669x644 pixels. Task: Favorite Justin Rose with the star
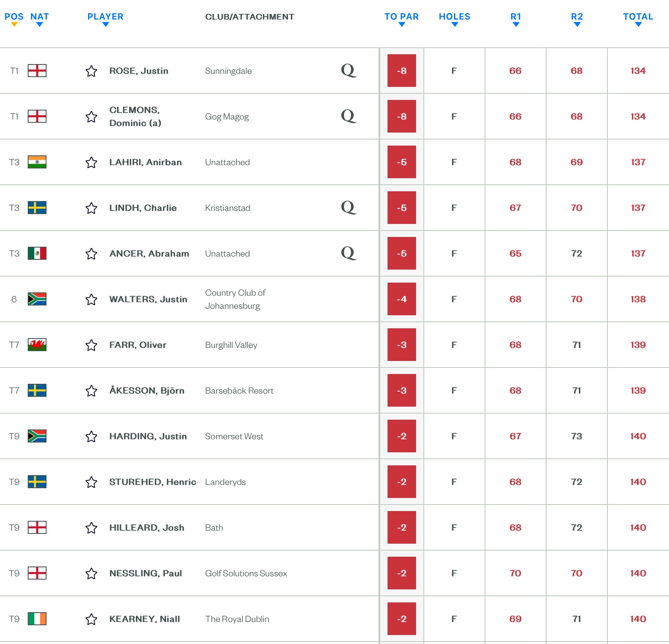[91, 71]
